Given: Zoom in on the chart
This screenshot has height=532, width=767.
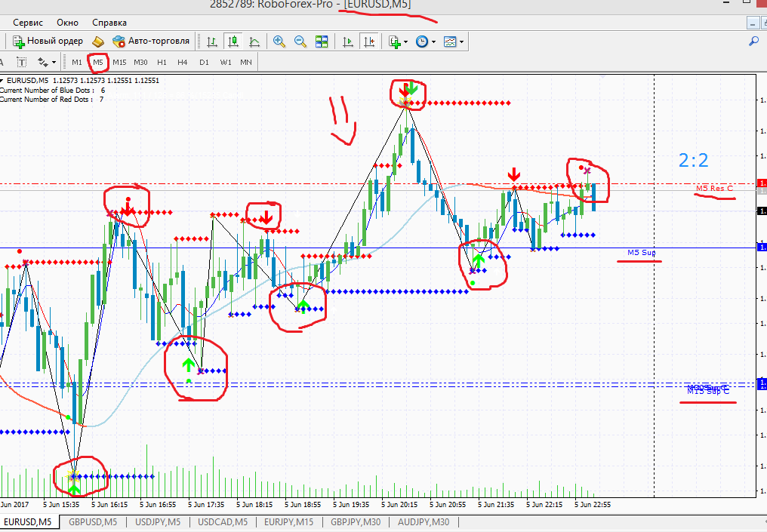Looking at the screenshot, I should point(279,42).
